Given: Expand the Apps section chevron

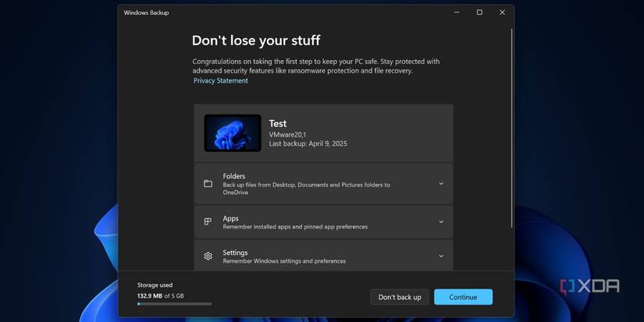Looking at the screenshot, I should (441, 221).
